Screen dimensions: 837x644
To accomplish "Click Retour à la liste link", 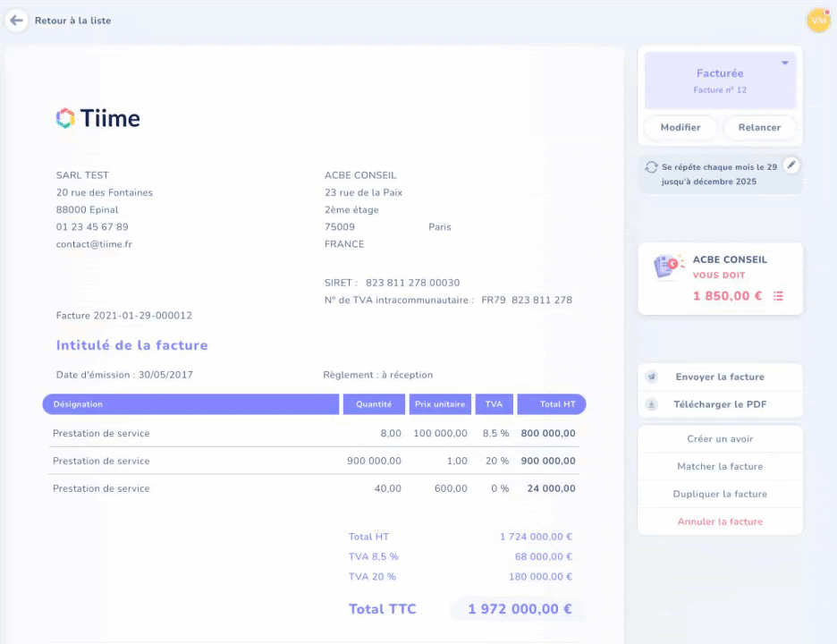I will pos(72,21).
